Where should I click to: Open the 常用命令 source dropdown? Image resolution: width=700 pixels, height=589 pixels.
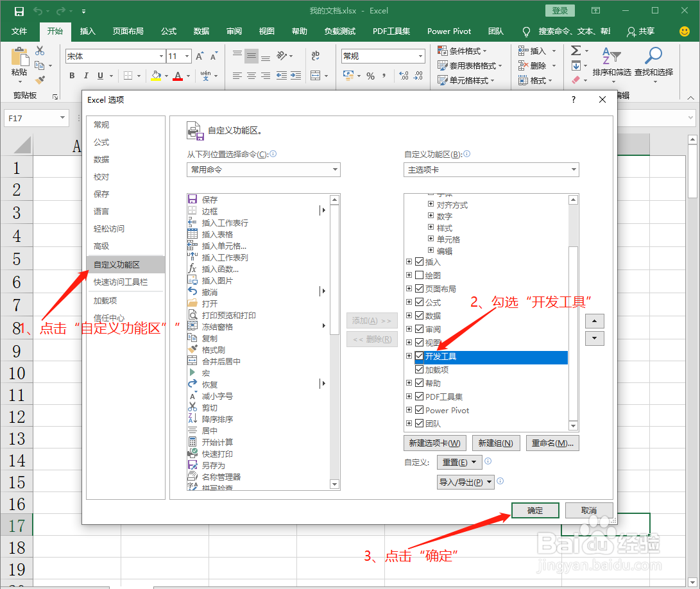point(264,169)
